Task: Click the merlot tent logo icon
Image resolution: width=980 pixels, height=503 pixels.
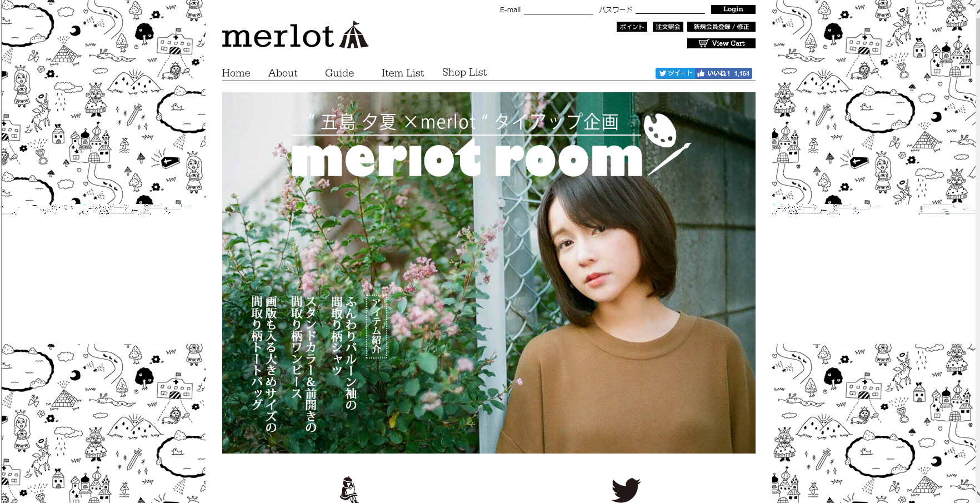Action: tap(354, 35)
